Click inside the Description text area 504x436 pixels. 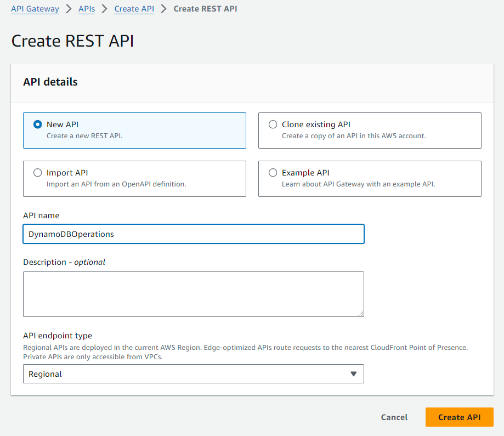(193, 294)
